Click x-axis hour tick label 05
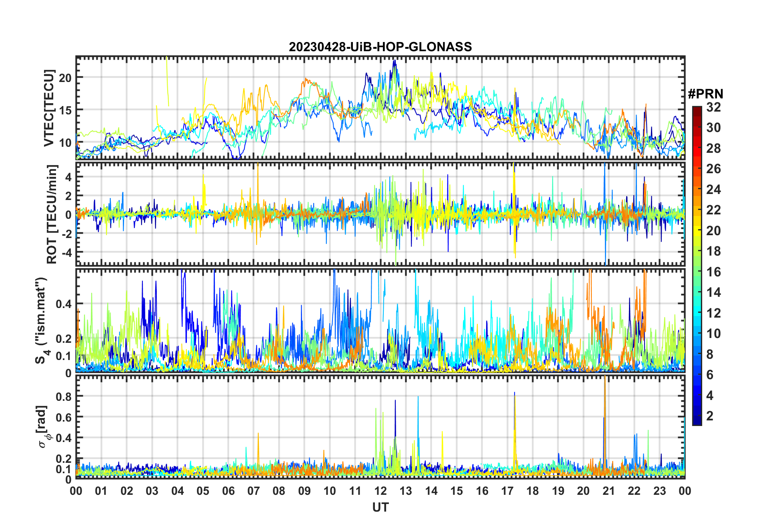Viewport: 761px width, 532px height. coord(203,491)
